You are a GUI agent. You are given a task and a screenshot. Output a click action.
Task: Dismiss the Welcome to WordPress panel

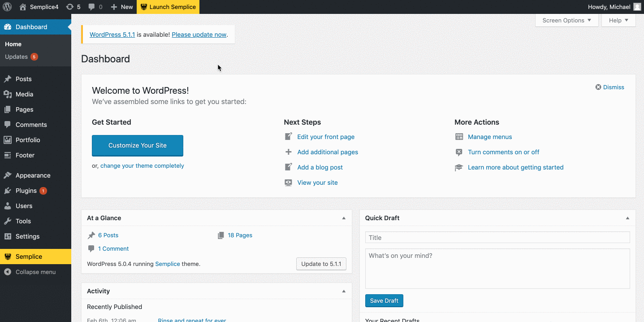click(609, 87)
